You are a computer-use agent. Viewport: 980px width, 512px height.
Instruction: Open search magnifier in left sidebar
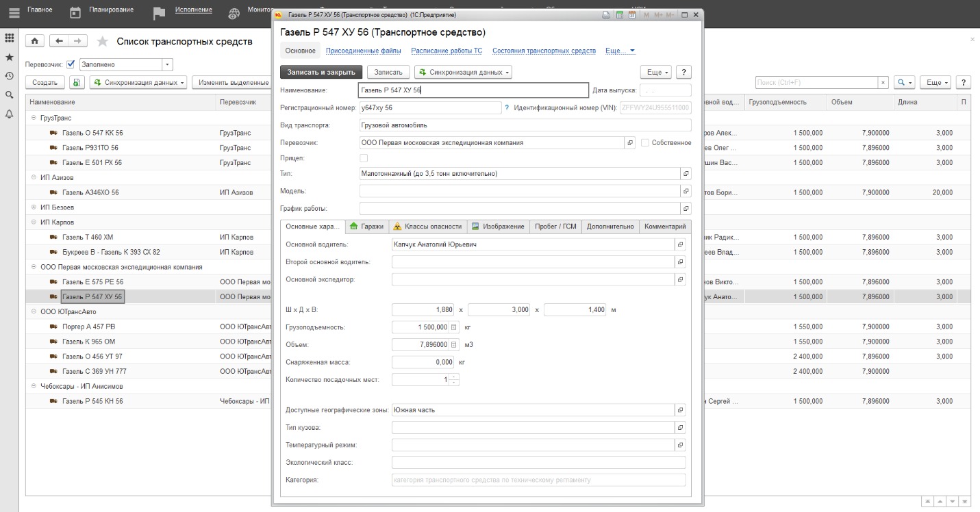[10, 95]
